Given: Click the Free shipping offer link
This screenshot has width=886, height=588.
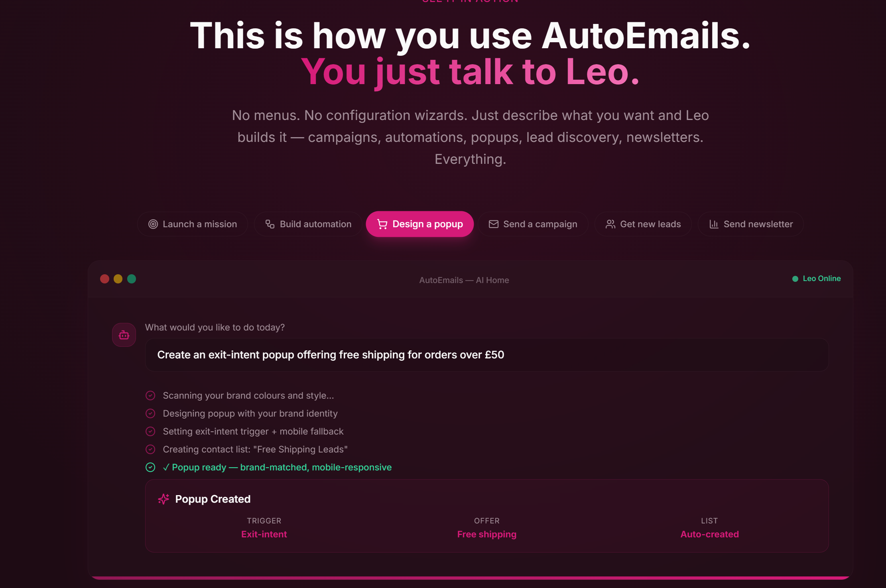Looking at the screenshot, I should pos(487,534).
